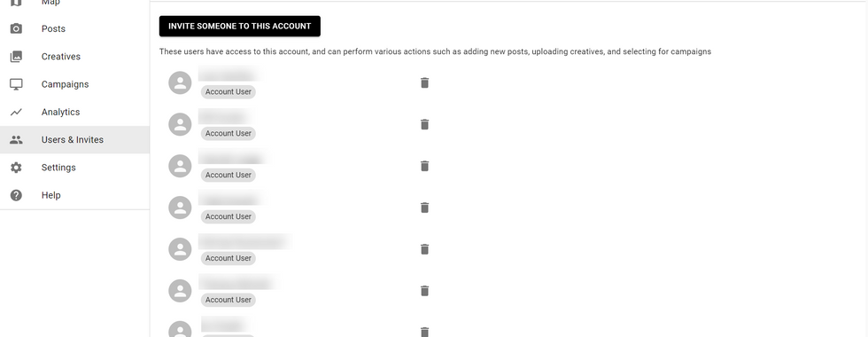868x337 pixels.
Task: Go to the Campaigns menu item
Action: tap(65, 84)
